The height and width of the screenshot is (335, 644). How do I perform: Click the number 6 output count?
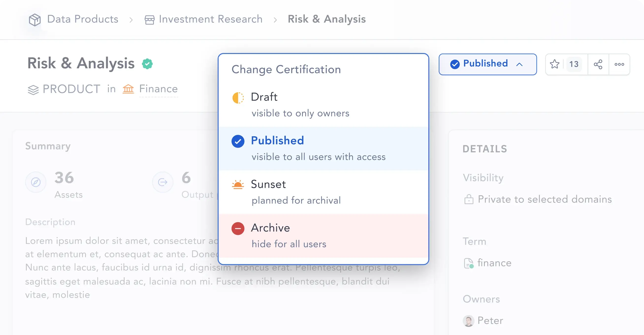(x=186, y=178)
